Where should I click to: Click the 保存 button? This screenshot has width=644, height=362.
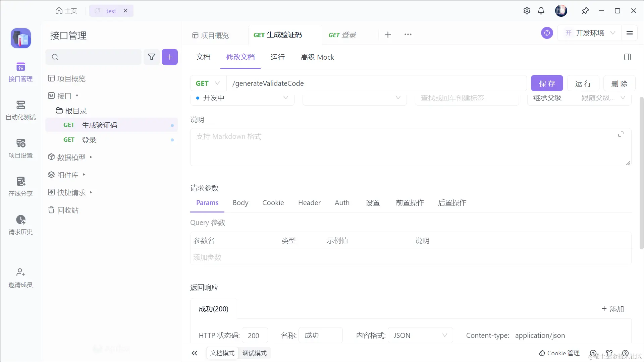tap(547, 83)
